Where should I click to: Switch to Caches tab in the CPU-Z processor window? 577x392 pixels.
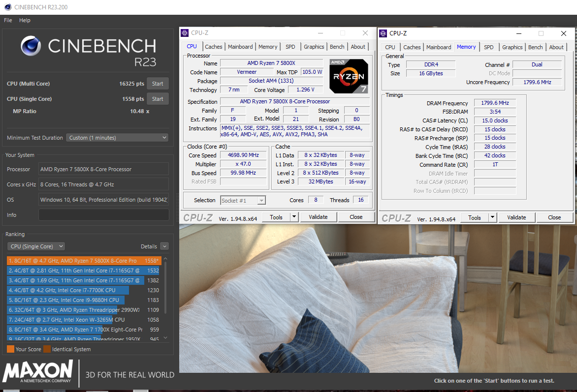[x=214, y=47]
